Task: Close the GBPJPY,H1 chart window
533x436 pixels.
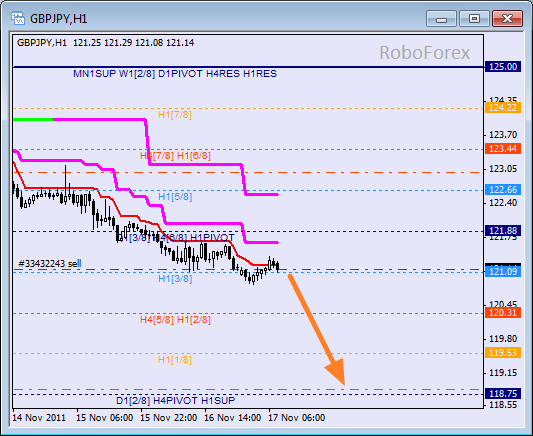Action: click(508, 18)
